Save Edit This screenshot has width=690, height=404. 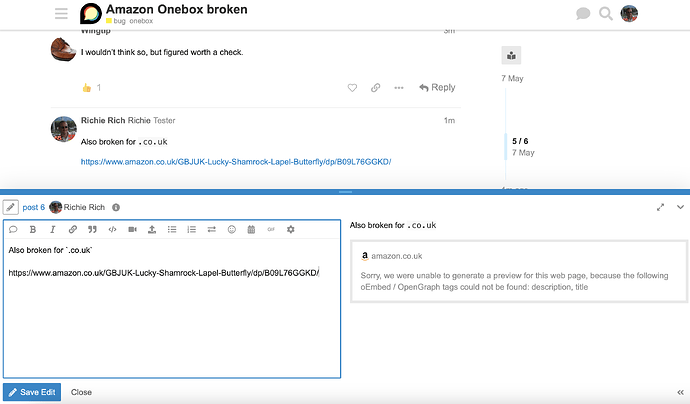pyautogui.click(x=32, y=392)
